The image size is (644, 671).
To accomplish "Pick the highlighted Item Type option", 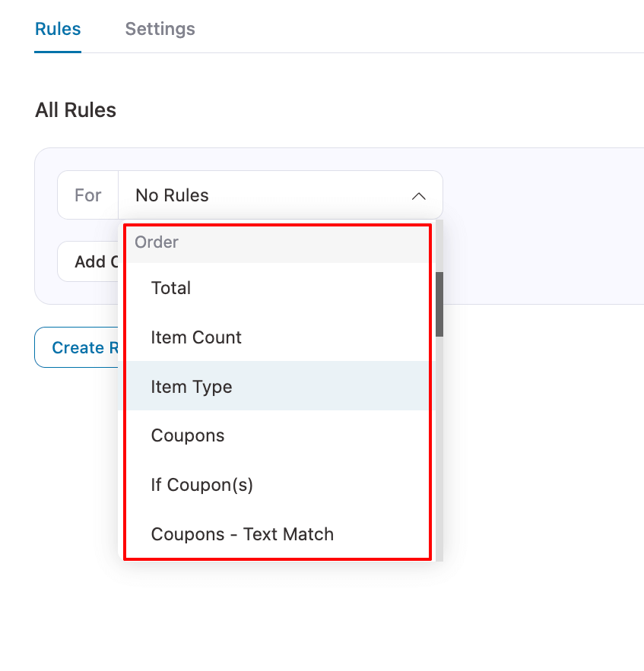I will pyautogui.click(x=192, y=387).
